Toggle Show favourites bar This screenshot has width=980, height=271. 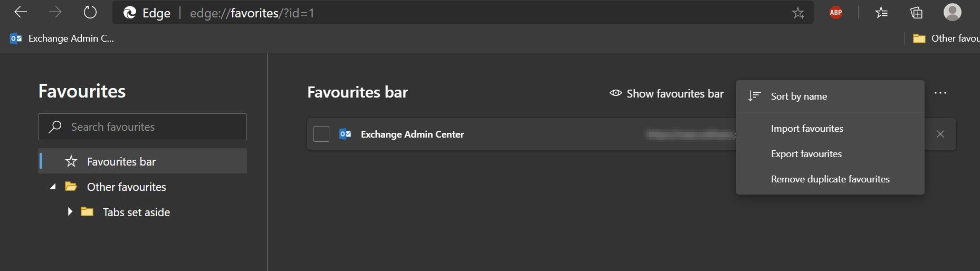coord(667,93)
